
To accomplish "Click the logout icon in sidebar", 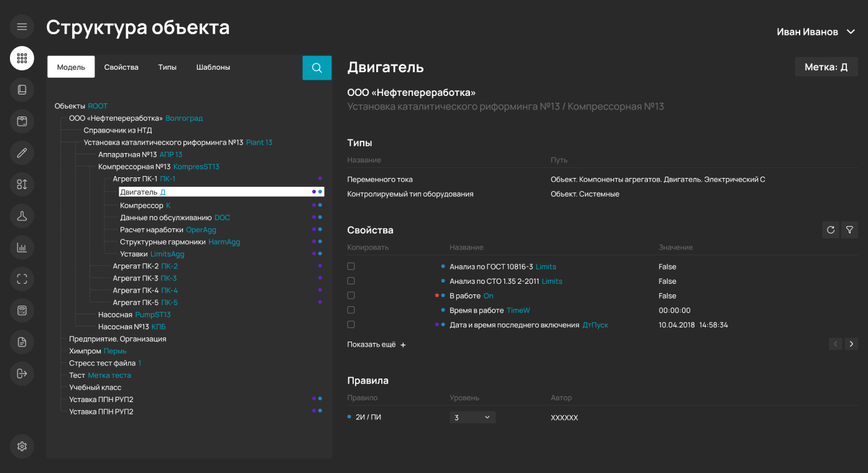I will tap(22, 373).
